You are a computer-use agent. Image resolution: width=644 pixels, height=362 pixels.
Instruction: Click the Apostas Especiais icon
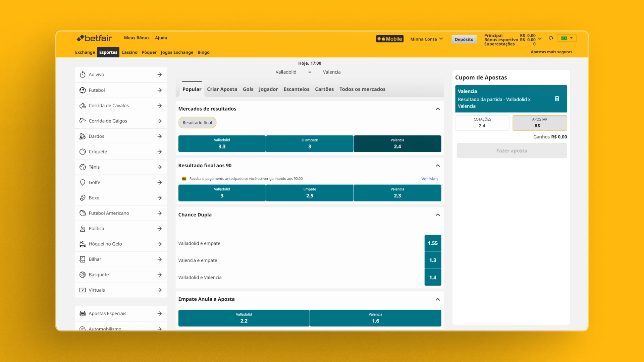[83, 314]
